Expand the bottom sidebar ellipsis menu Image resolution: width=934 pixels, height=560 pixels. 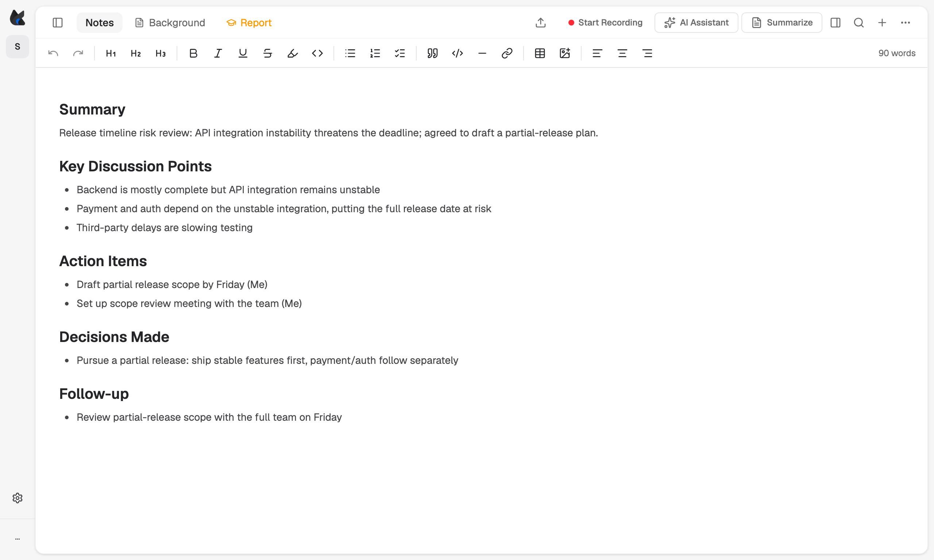tap(18, 539)
